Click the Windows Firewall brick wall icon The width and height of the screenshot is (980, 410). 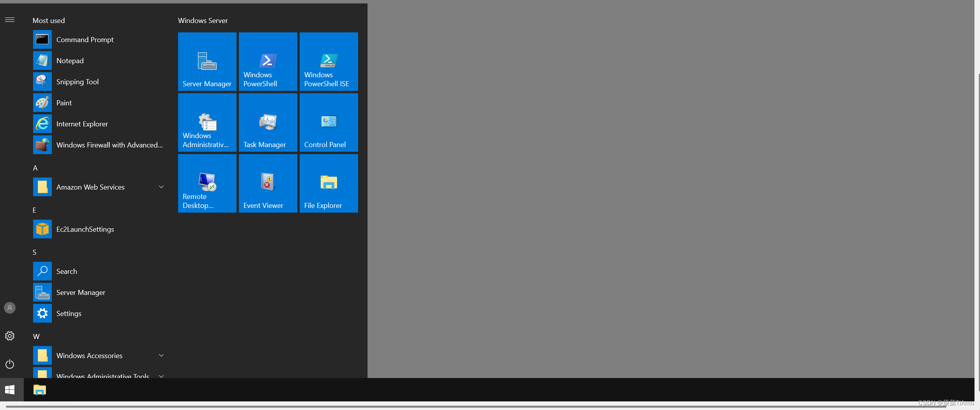[42, 145]
